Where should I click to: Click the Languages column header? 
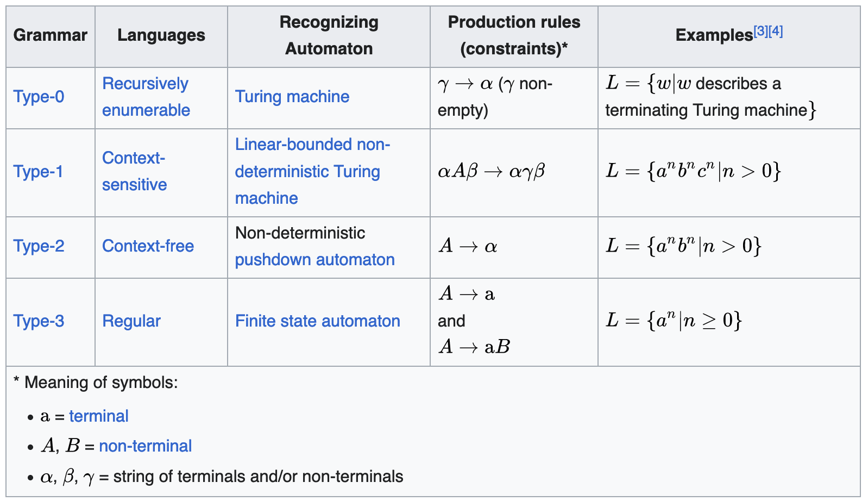161,35
